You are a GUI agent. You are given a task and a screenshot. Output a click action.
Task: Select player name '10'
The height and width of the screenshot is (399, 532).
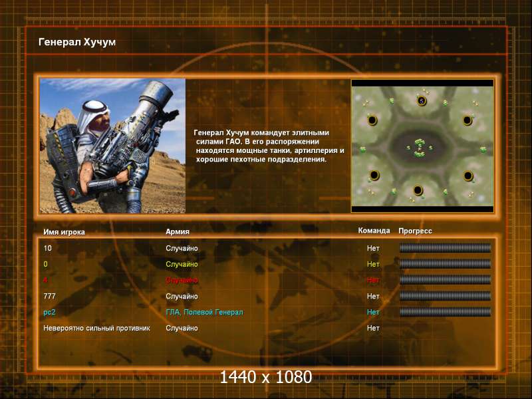coord(47,248)
